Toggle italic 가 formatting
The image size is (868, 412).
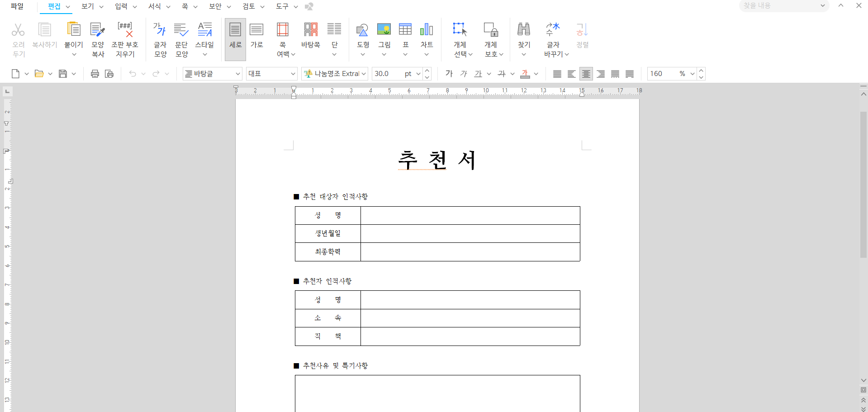tap(464, 74)
